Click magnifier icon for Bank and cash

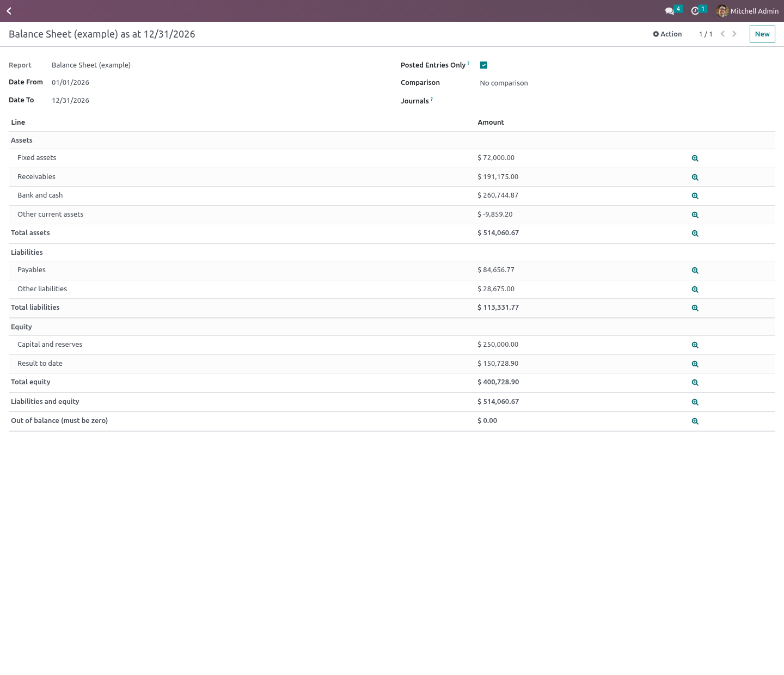click(695, 196)
